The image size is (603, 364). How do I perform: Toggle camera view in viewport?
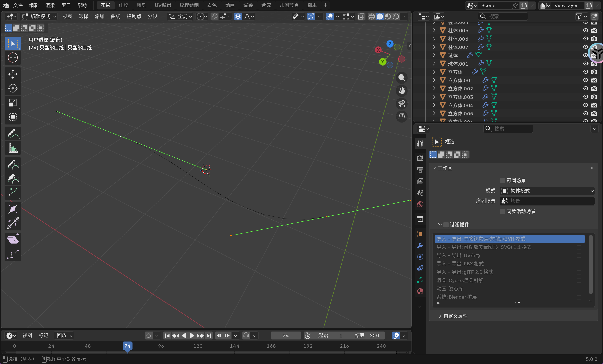click(x=402, y=104)
